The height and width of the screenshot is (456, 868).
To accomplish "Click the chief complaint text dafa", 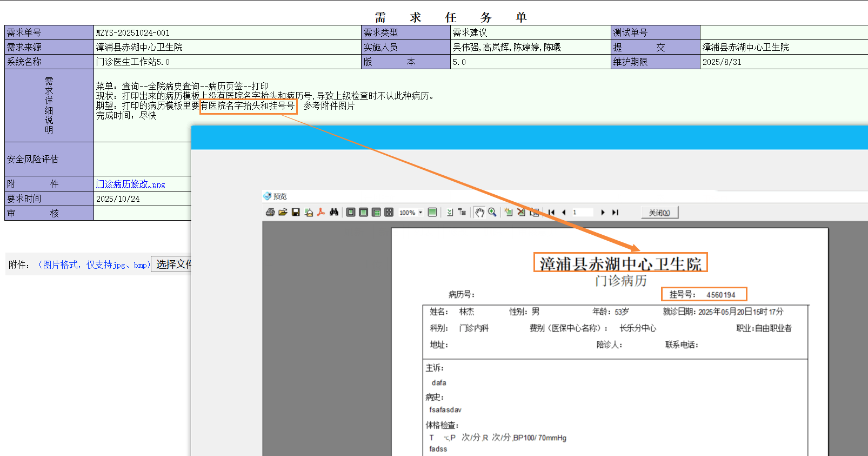I will click(439, 383).
